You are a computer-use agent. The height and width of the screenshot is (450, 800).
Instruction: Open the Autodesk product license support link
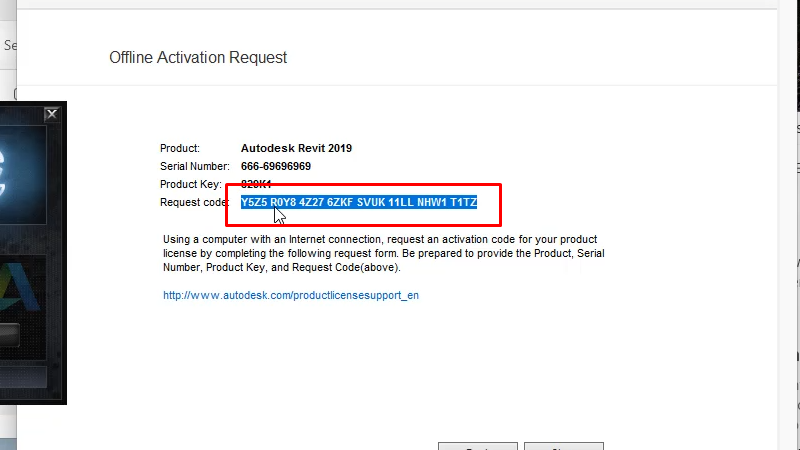point(291,296)
